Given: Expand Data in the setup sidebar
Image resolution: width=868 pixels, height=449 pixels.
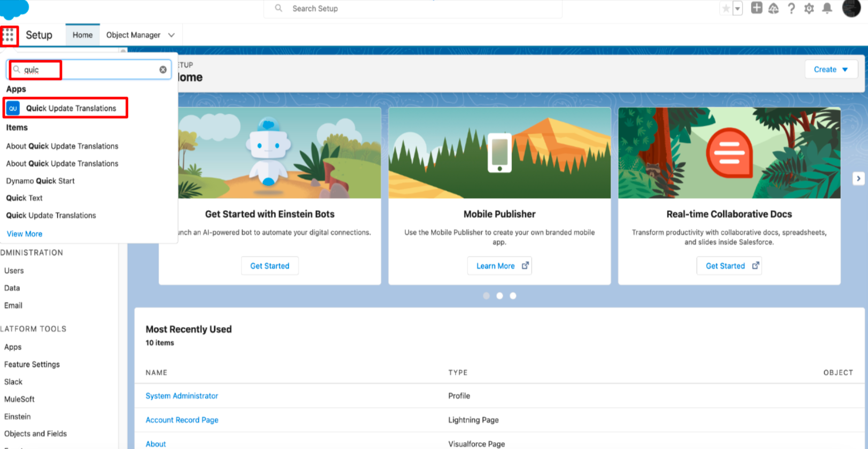Looking at the screenshot, I should click(12, 288).
